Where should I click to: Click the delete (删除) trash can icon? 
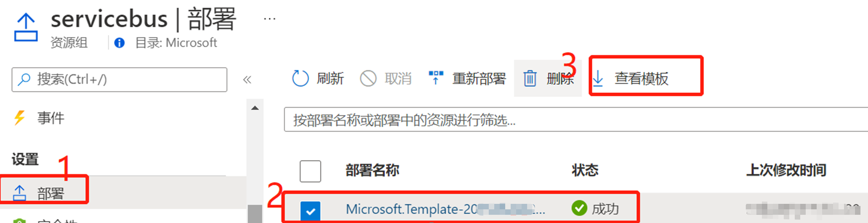(x=530, y=78)
